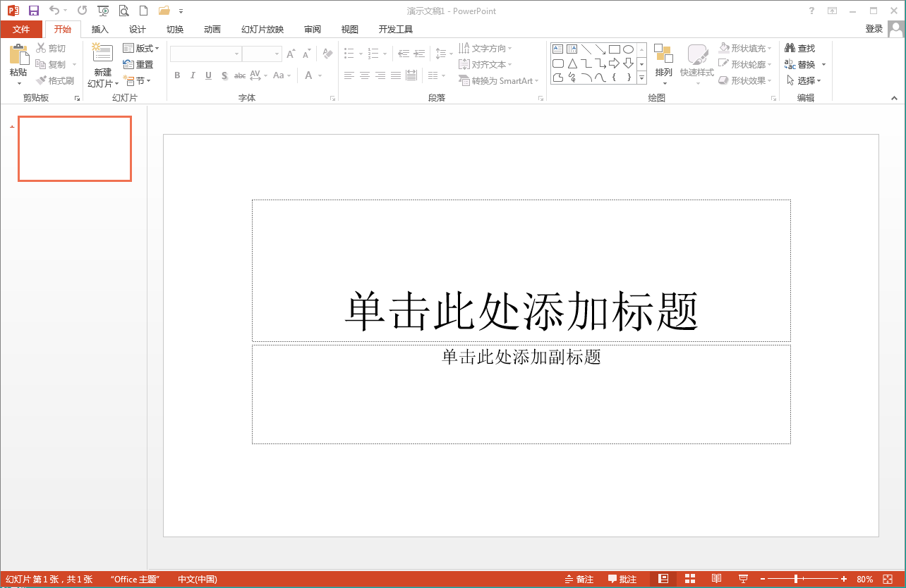Open reading view from status bar
Viewport: 906px width, 588px height.
tap(716, 579)
